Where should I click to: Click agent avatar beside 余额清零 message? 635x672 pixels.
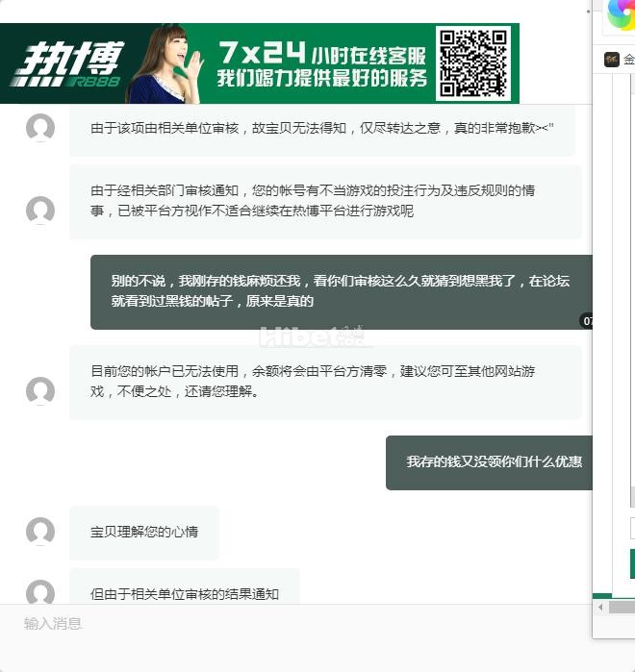pyautogui.click(x=40, y=391)
